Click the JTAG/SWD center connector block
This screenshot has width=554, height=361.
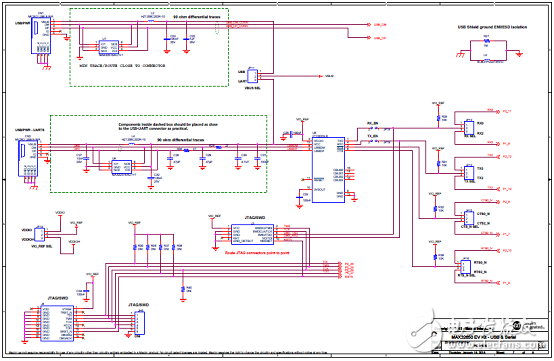pos(252,234)
